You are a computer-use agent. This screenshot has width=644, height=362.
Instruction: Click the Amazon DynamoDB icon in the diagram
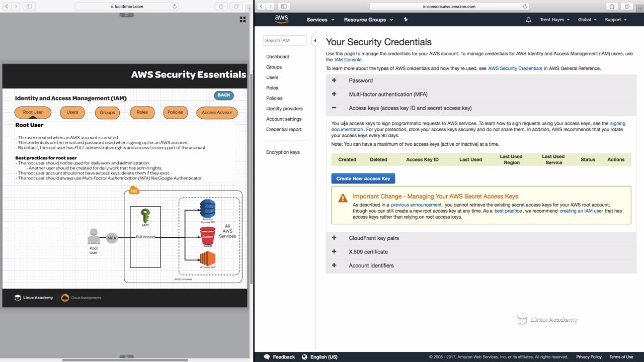pos(208,209)
